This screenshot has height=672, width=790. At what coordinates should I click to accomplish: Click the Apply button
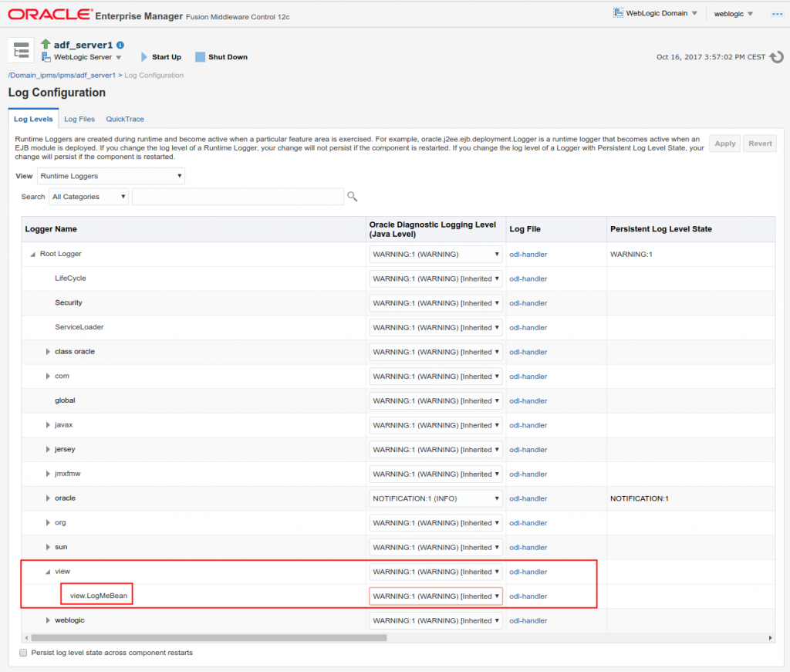724,144
